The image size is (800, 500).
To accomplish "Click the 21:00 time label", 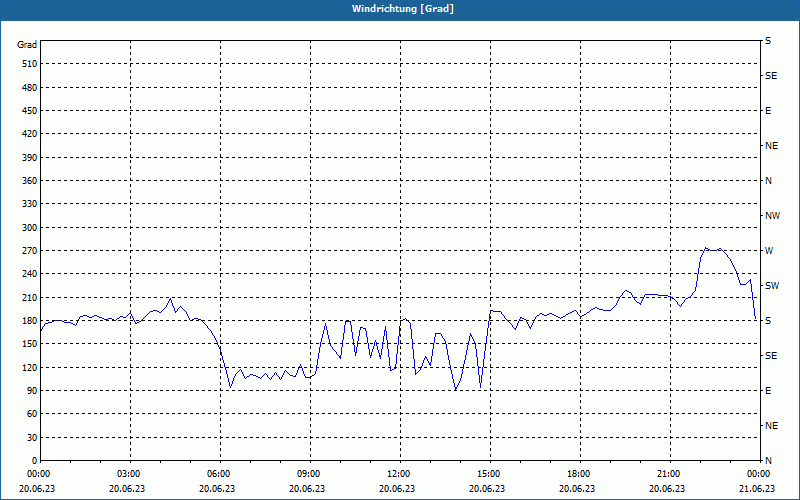I will point(667,474).
